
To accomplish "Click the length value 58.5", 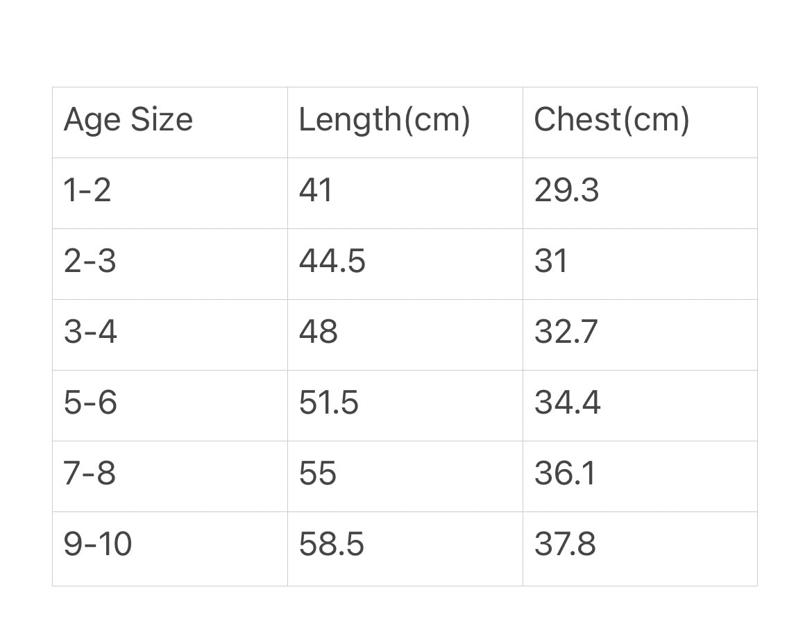I will point(332,545).
